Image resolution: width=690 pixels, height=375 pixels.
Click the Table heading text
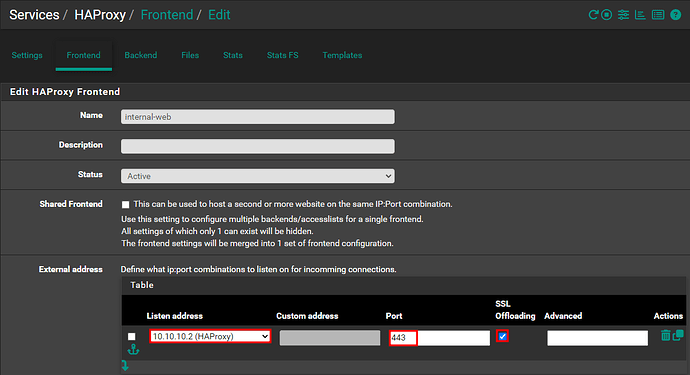tap(142, 285)
